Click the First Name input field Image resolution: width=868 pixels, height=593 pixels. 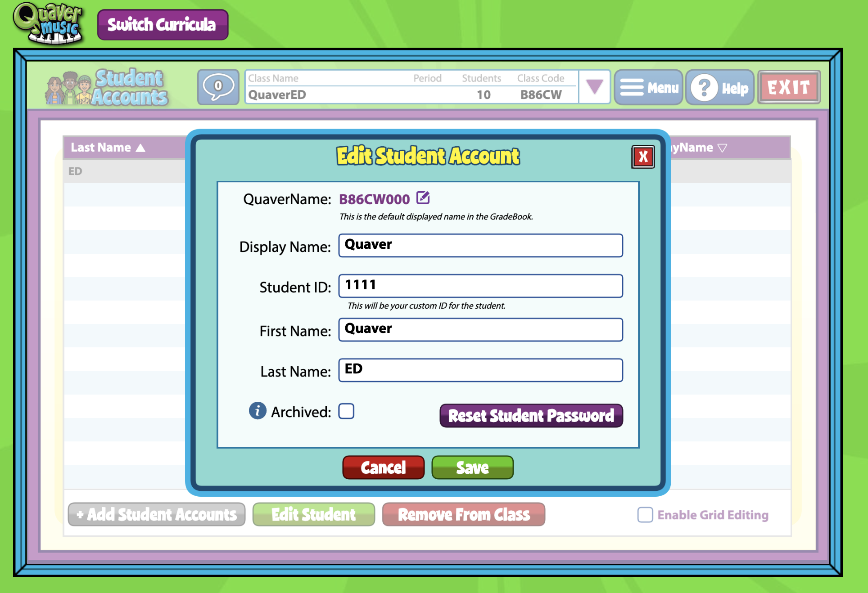[481, 330]
